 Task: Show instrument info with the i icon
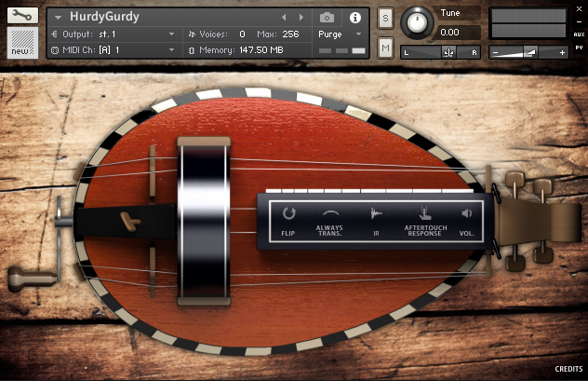(355, 18)
